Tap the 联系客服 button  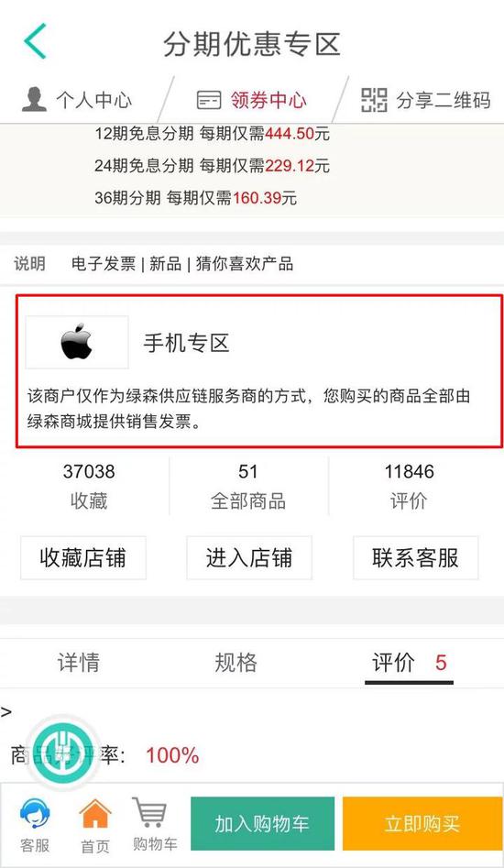415,557
